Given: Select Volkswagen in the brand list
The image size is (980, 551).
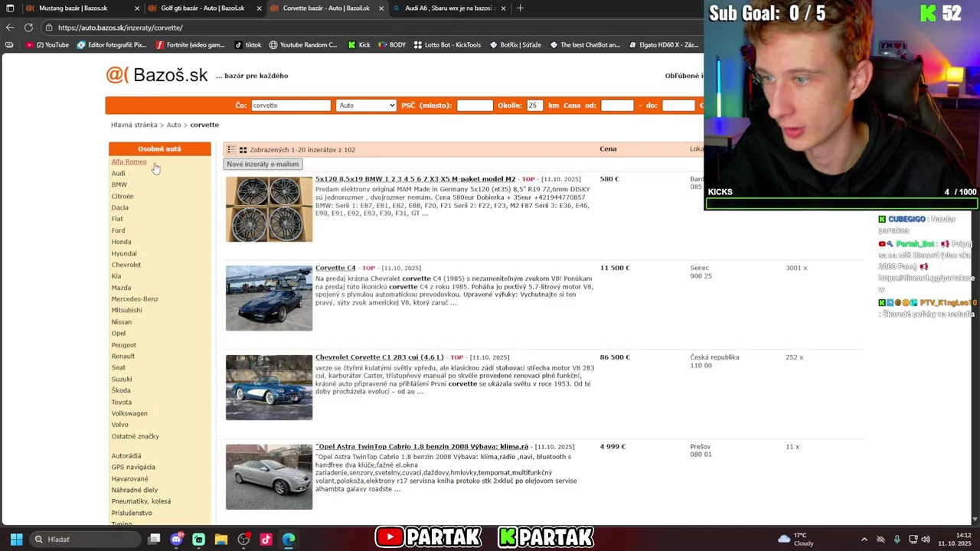Looking at the screenshot, I should [x=129, y=413].
